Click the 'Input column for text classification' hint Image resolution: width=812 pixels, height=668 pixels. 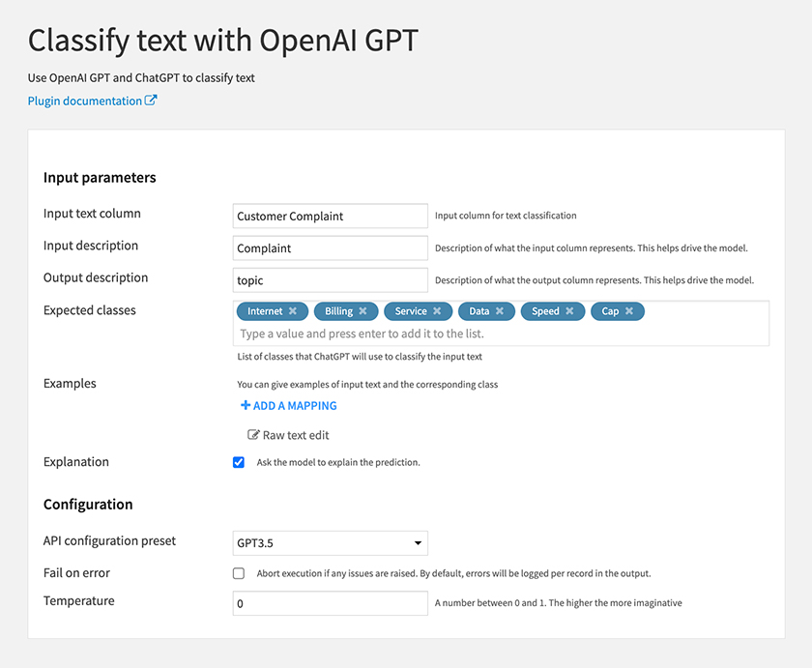(506, 216)
